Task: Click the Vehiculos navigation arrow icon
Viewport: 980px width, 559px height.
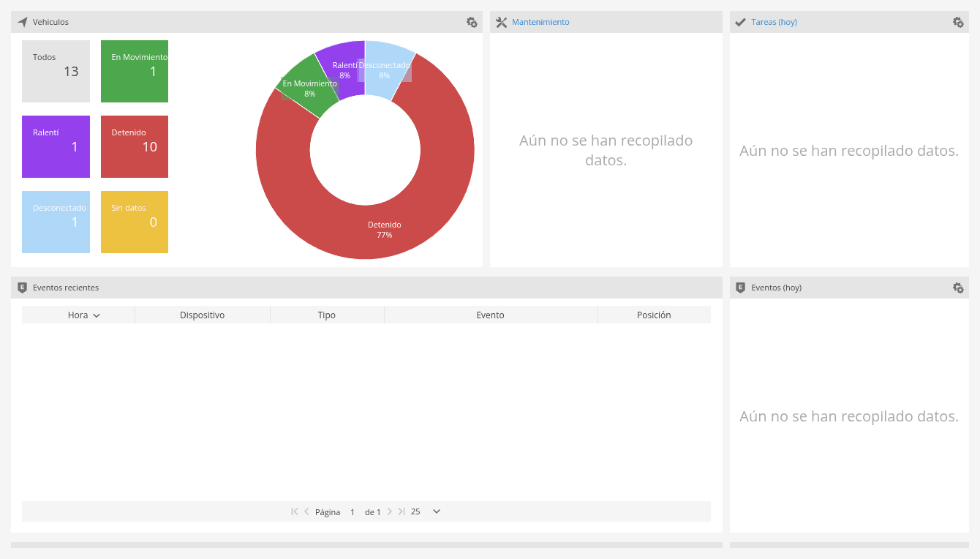Action: (x=23, y=22)
